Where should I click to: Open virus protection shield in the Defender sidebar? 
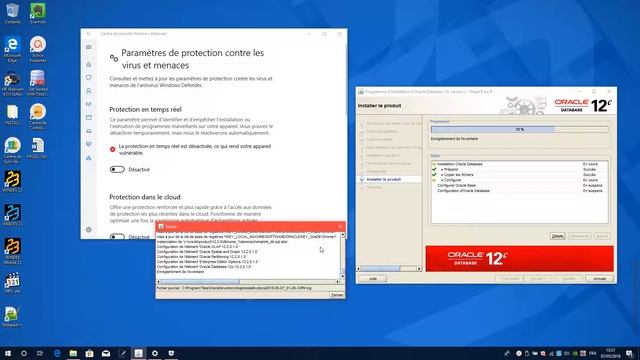point(89,78)
